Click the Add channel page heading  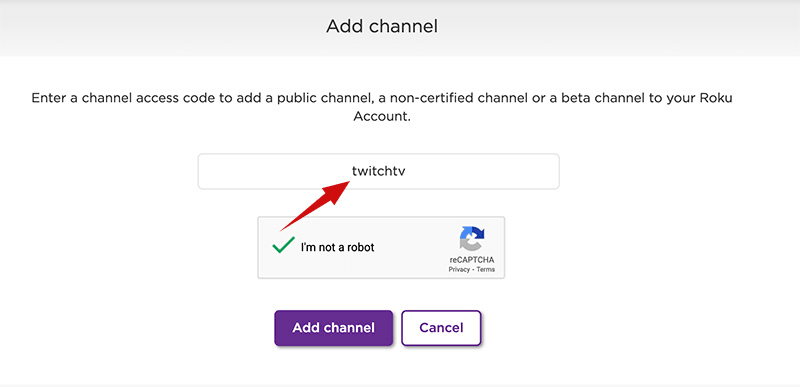[x=382, y=26]
